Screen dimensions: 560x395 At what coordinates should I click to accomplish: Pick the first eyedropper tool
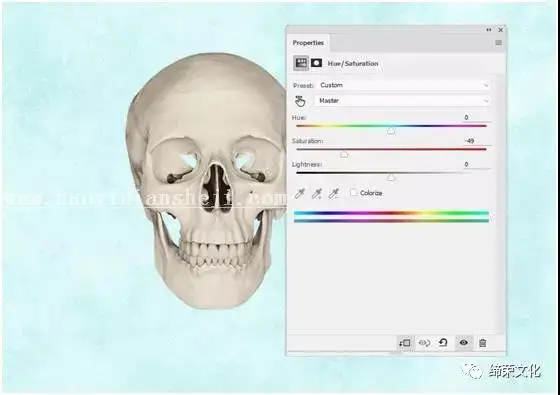tap(299, 194)
